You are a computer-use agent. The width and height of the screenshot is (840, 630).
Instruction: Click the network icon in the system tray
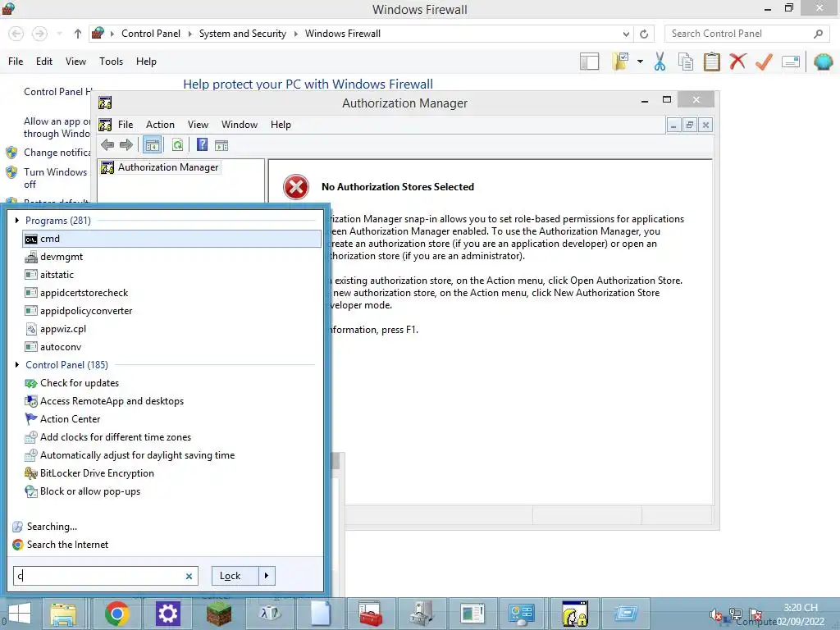click(736, 614)
